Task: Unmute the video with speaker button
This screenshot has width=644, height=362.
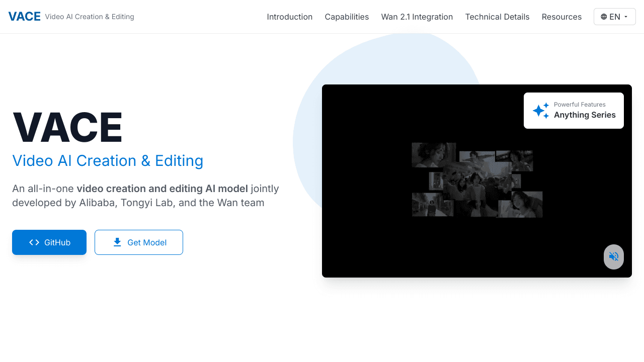Action: (x=614, y=257)
